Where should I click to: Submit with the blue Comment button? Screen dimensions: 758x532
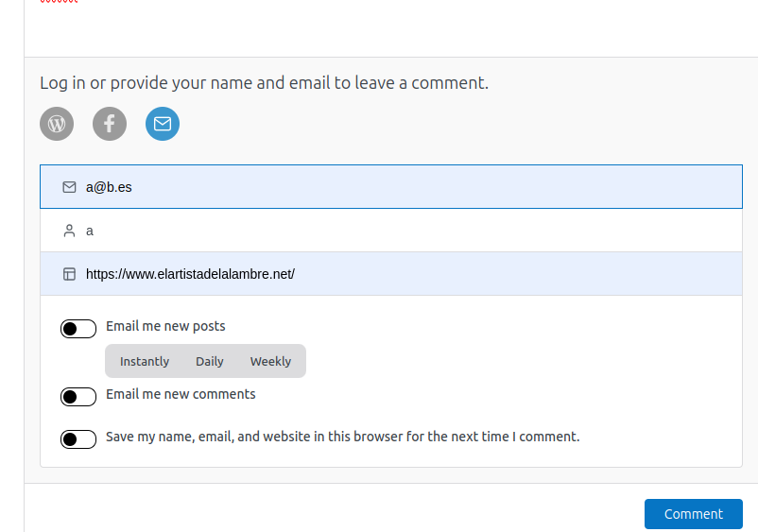[x=693, y=514]
